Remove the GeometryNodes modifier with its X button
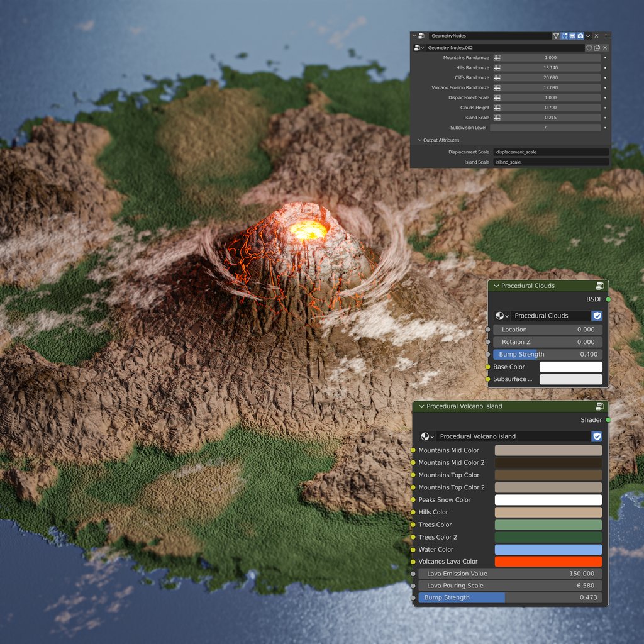The width and height of the screenshot is (644, 644). pyautogui.click(x=596, y=36)
